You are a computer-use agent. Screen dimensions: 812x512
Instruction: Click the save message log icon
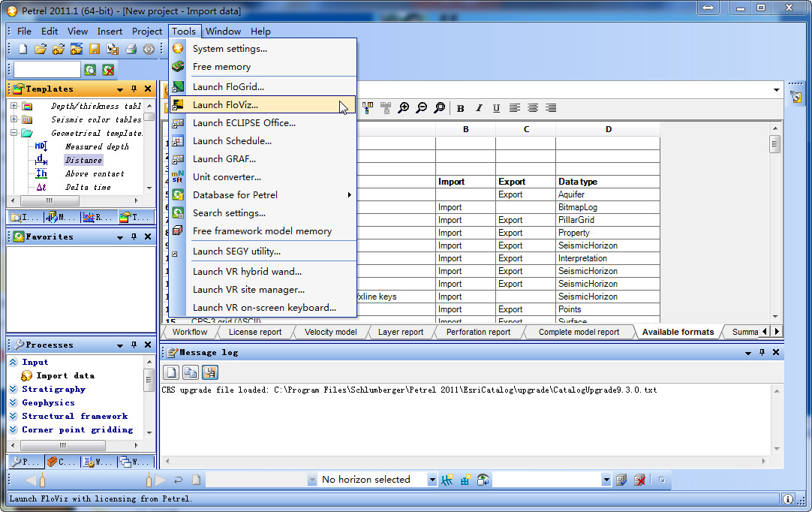(209, 372)
